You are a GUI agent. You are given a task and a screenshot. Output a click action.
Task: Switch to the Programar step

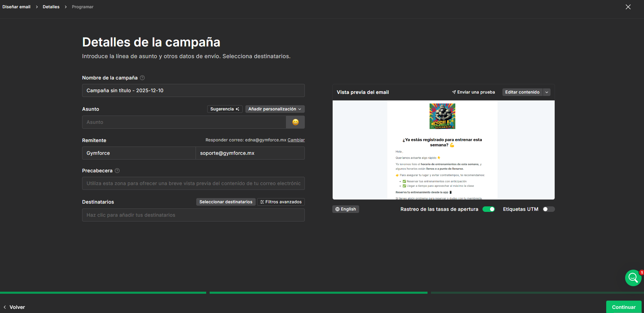[82, 7]
